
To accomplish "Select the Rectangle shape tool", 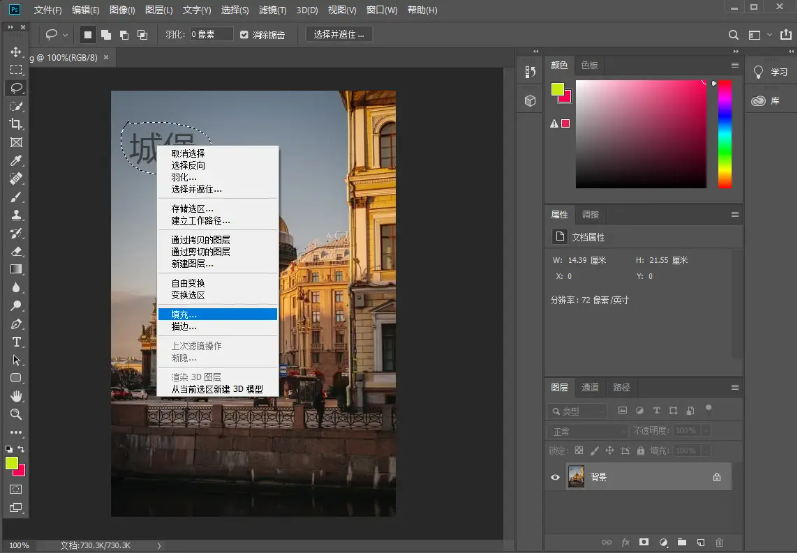I will [16, 378].
